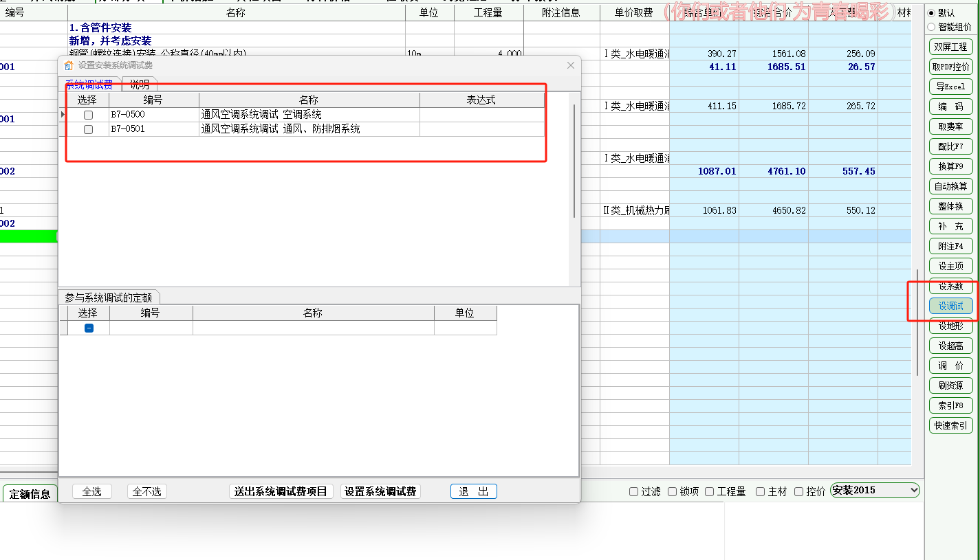
Task: Toggle the tri-state checkbox in 参与系统调试的定额 table
Action: [x=89, y=328]
